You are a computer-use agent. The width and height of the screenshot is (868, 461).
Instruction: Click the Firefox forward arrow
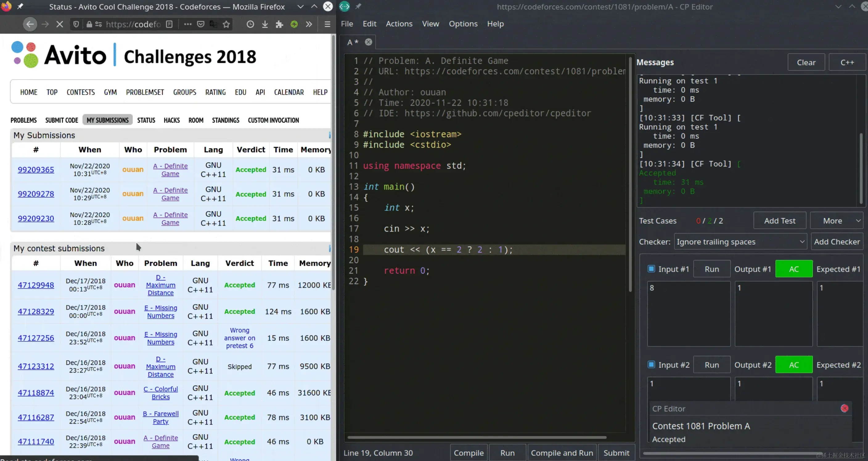click(45, 24)
